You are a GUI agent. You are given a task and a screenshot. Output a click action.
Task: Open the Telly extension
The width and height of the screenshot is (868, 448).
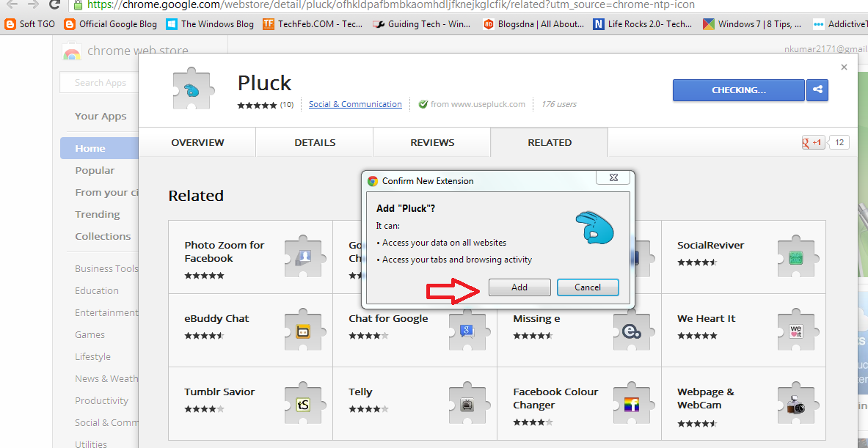[414, 404]
